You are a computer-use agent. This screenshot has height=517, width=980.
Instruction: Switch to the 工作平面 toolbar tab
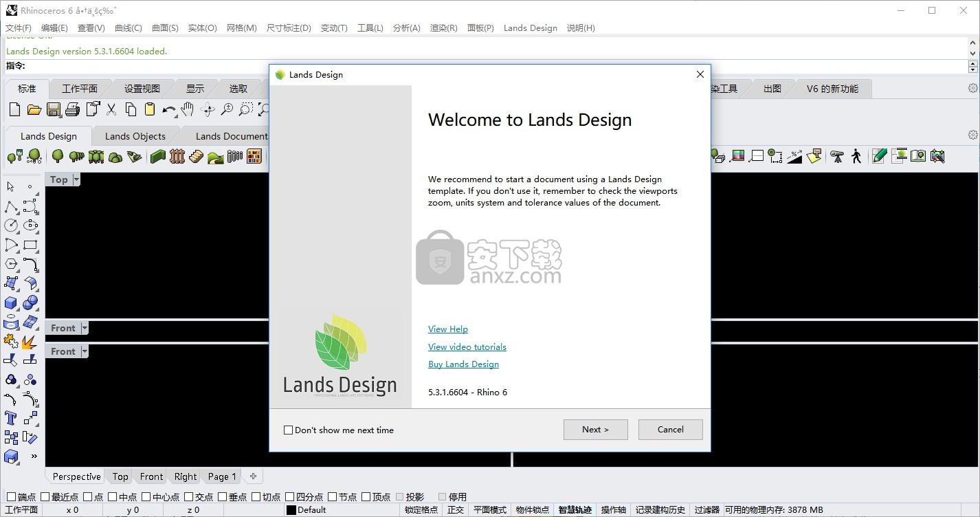(x=80, y=89)
